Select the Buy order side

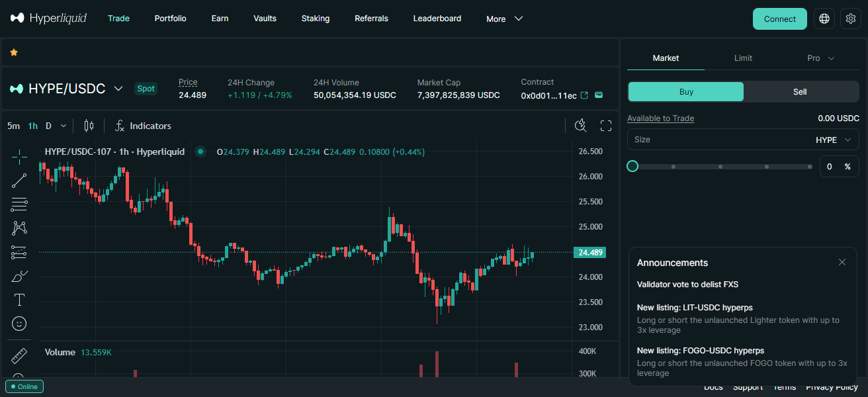686,92
